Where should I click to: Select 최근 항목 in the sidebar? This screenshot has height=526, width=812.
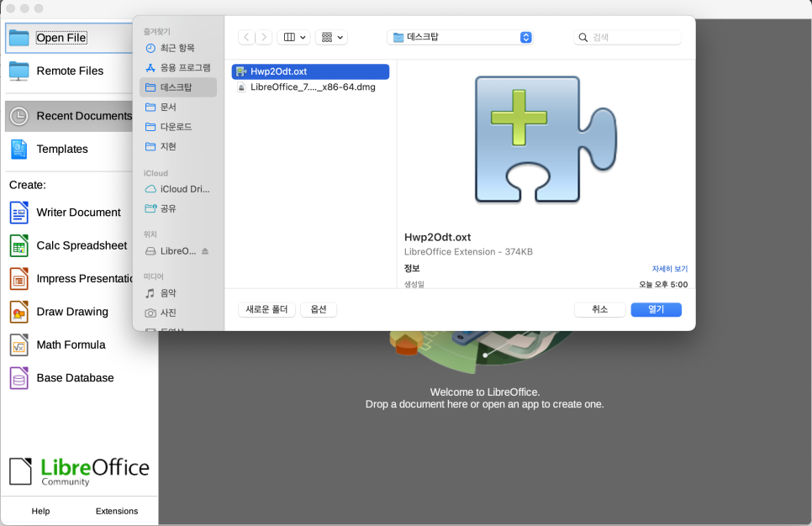177,48
